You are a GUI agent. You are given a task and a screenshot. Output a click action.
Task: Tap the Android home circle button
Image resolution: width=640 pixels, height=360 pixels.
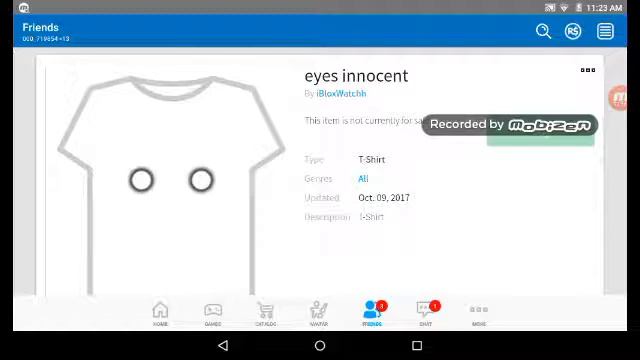320,346
